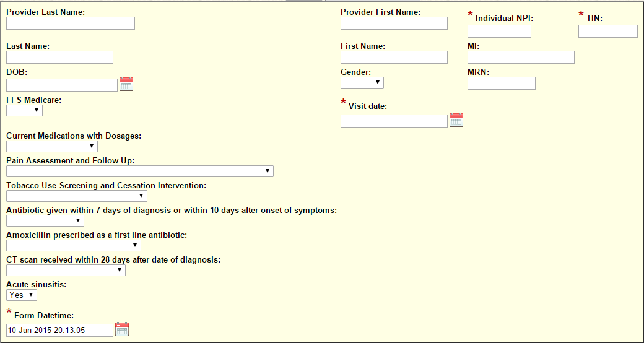The image size is (644, 343).
Task: Select the Individual NPI input field
Action: (500, 31)
